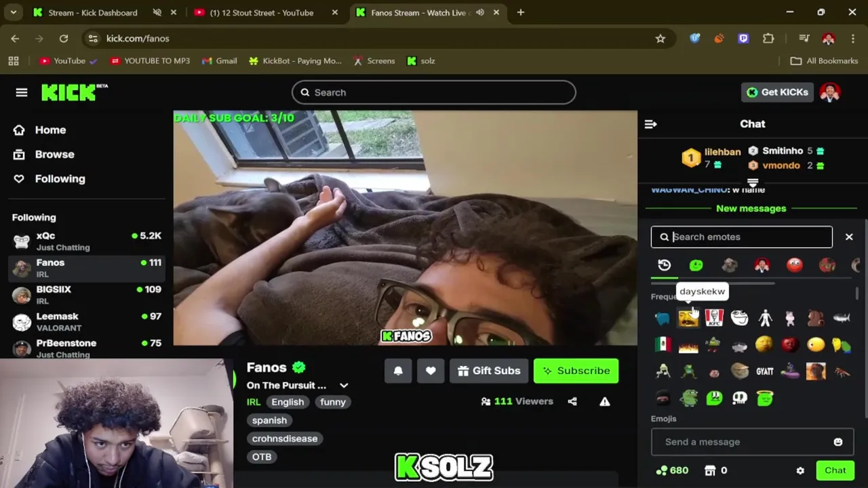Click the crohnsdisease tag
The height and width of the screenshot is (488, 868).
tap(285, 439)
